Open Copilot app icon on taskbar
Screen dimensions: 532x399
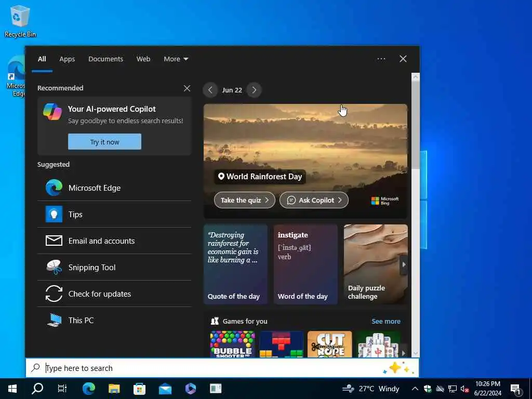coord(190,389)
